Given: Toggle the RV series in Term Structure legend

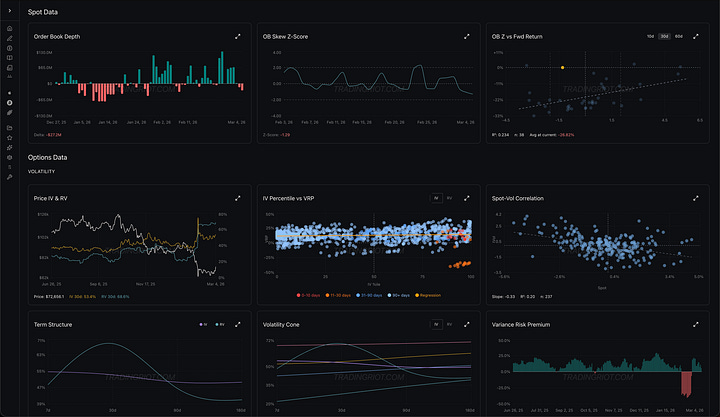Looking at the screenshot, I should (220, 324).
